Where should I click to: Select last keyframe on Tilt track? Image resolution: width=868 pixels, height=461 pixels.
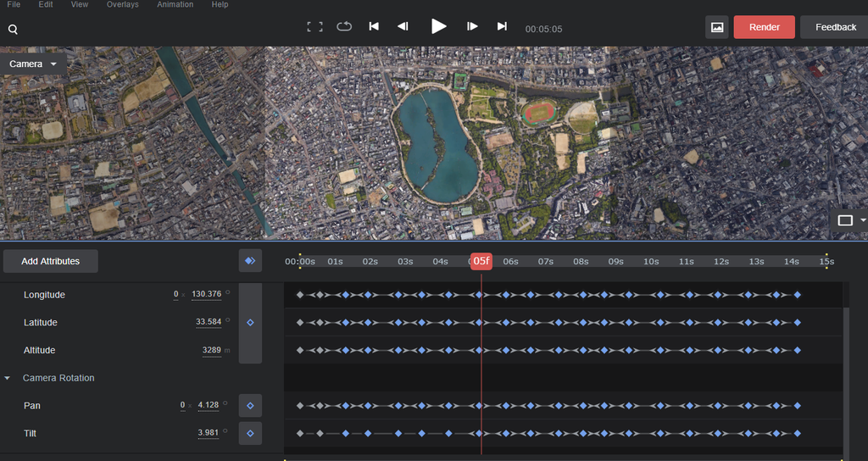pos(797,433)
